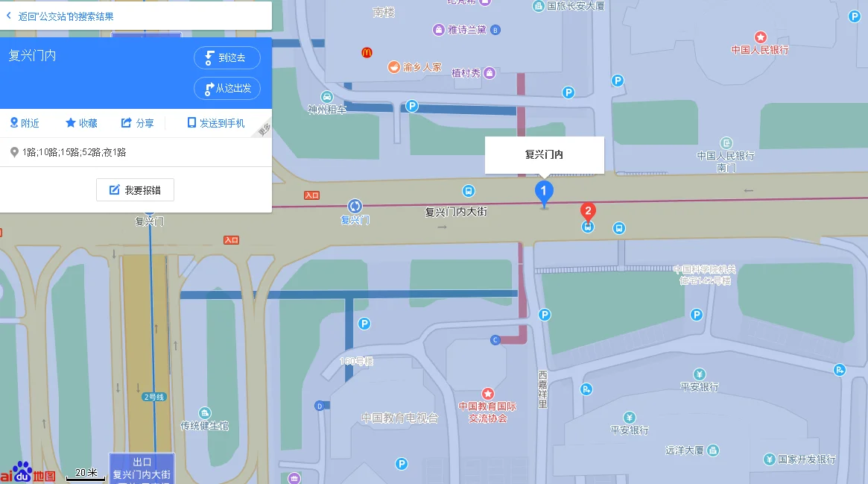Screen dimensions: 868x484
Task: Click the blue marker 1 on 复兴门内大街
Action: (544, 192)
